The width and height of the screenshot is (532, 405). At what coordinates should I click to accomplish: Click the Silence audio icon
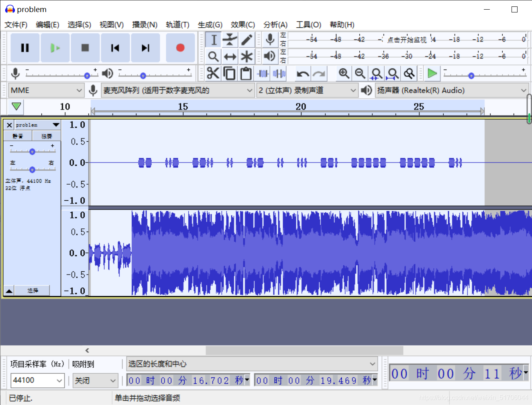279,73
